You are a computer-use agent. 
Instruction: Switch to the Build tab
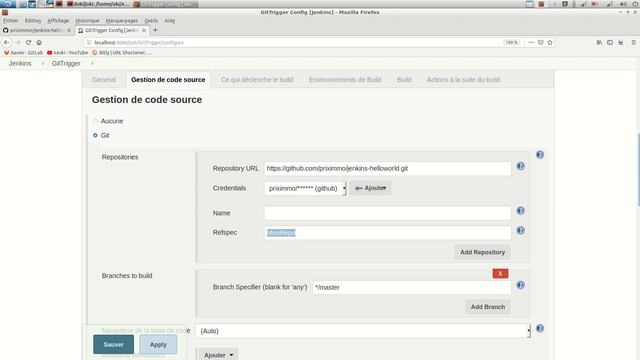click(404, 80)
